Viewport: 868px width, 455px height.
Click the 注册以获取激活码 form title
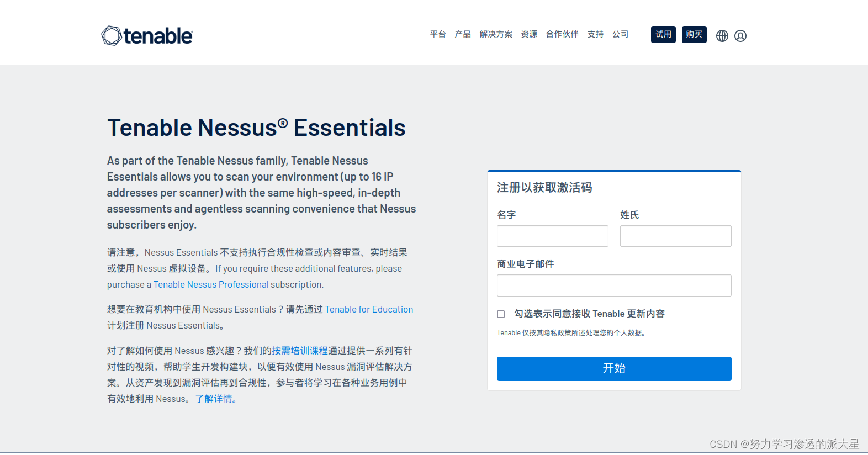tap(544, 188)
